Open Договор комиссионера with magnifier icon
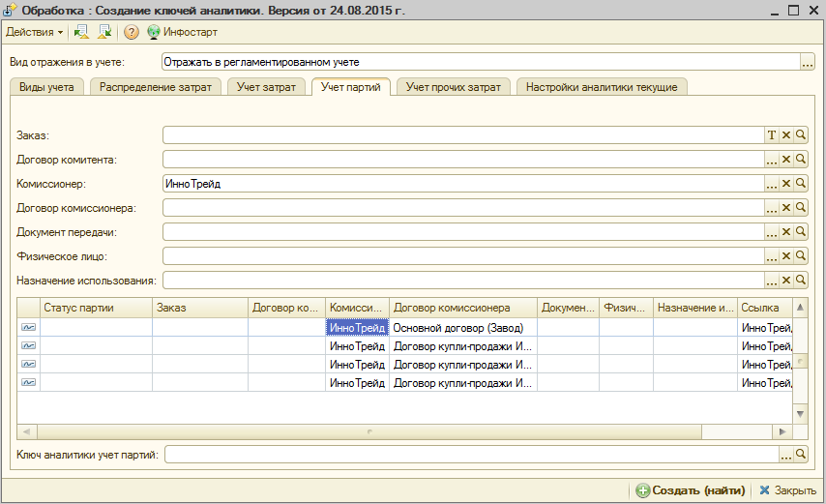Image resolution: width=826 pixels, height=504 pixels. point(800,208)
